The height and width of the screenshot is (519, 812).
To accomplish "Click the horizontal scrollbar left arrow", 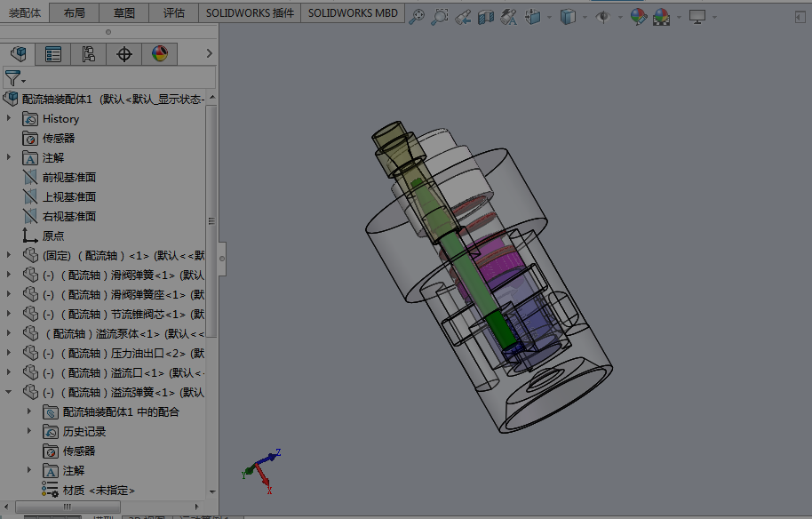I will click(5, 507).
